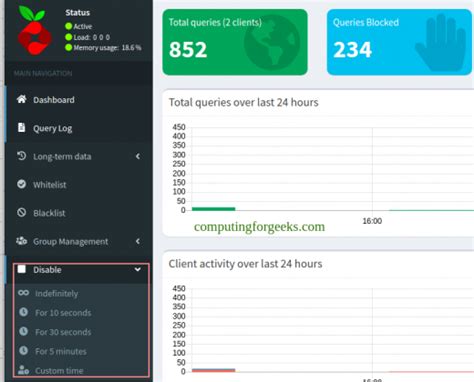Click the Long-term data history icon
Viewport: 474px width, 382px height.
click(x=21, y=156)
